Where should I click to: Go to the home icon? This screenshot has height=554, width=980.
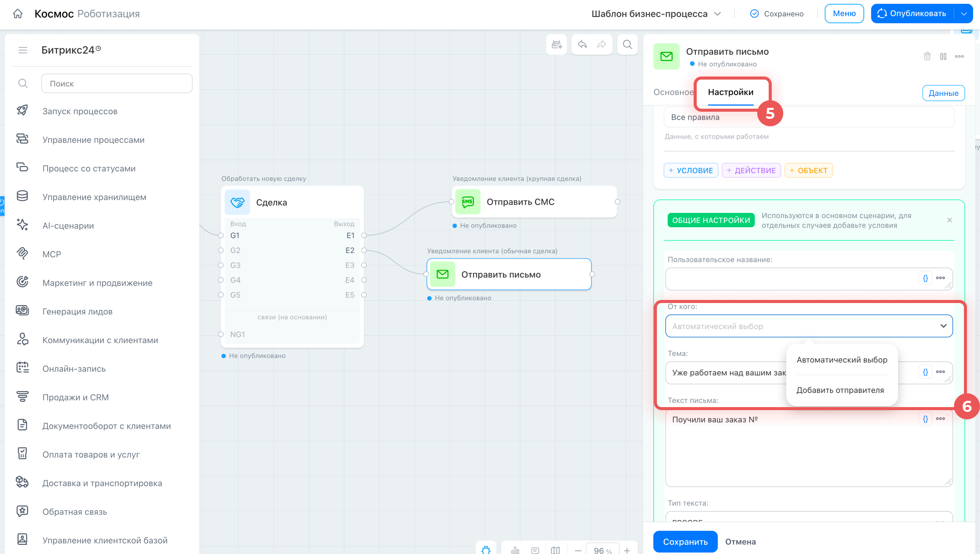point(18,14)
